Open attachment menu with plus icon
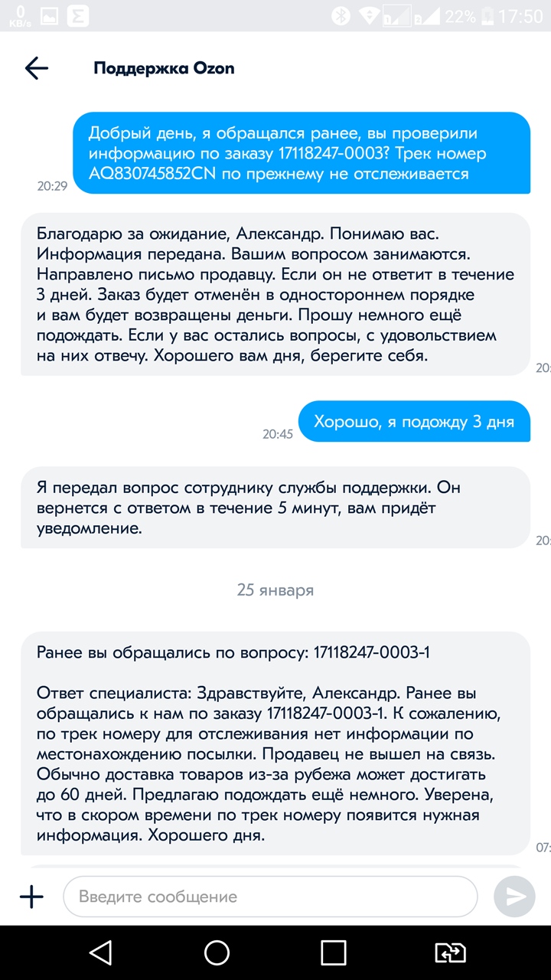551x980 pixels. 31,897
